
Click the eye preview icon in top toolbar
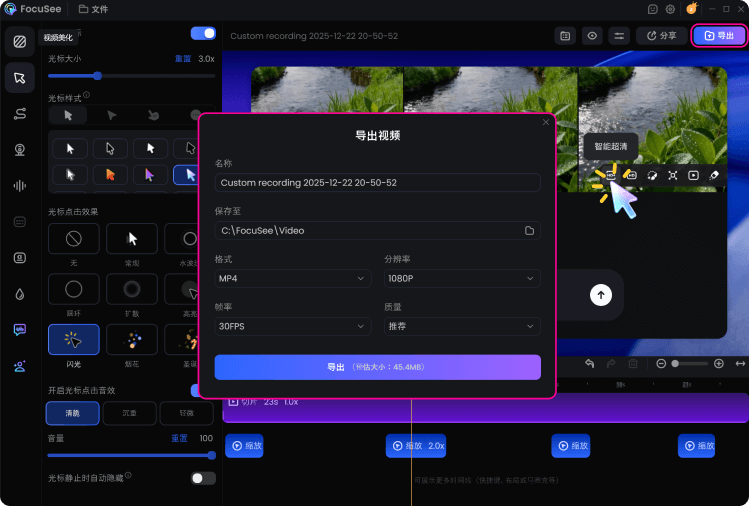(592, 36)
